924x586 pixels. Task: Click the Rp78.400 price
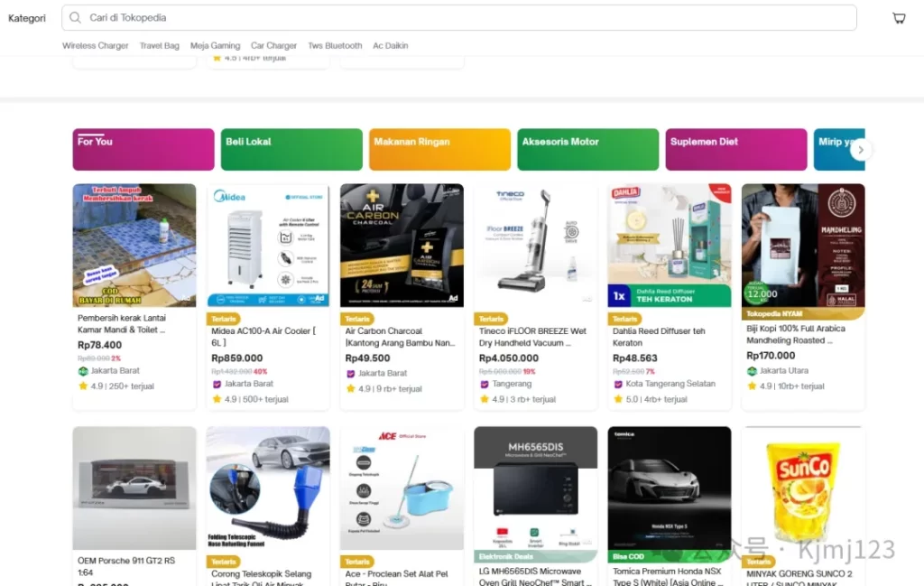[x=99, y=345]
